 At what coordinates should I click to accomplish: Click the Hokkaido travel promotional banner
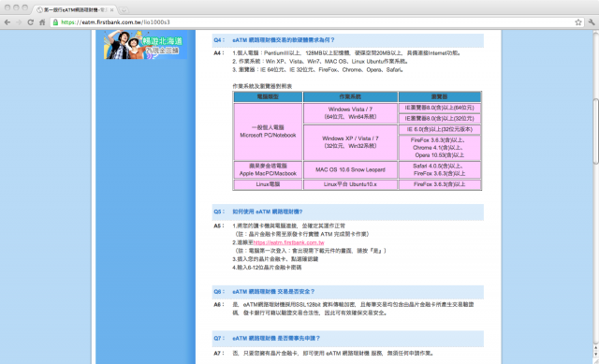(x=145, y=45)
